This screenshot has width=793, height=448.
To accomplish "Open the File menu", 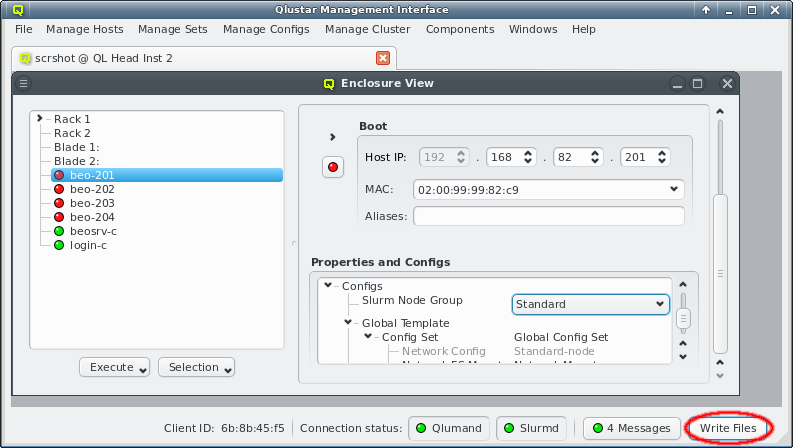I will [23, 29].
